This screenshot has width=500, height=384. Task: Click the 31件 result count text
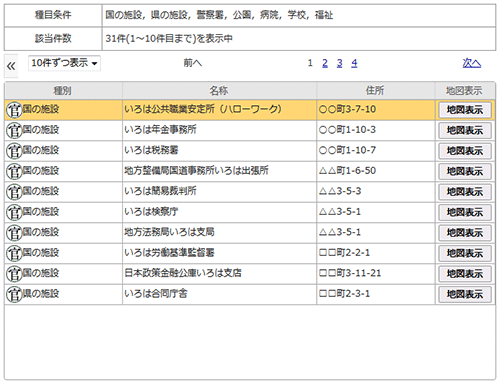169,39
